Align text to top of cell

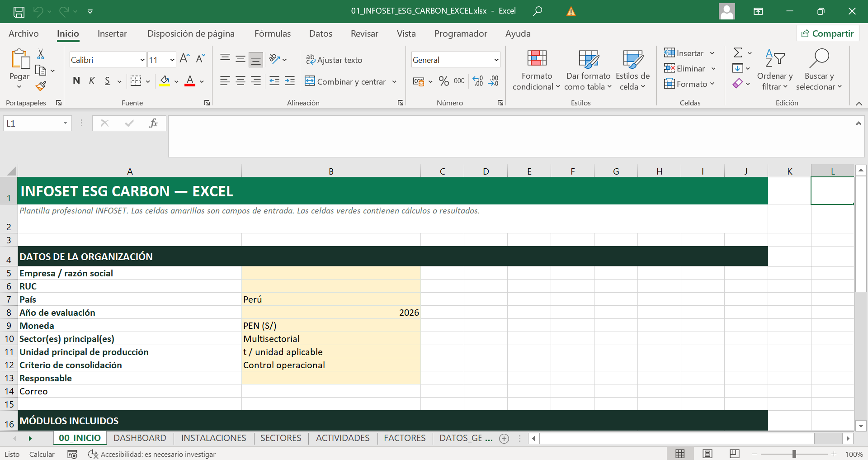(225, 59)
